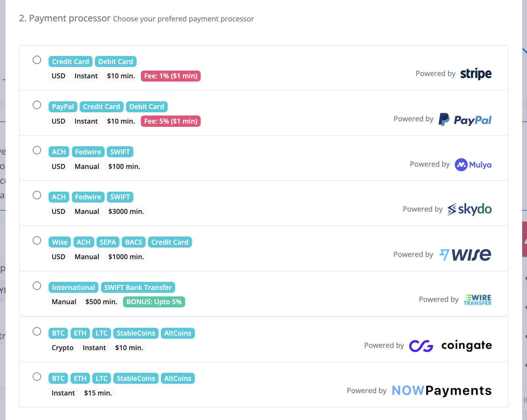Screen dimensions: 527x420
Task: Choose the Skydo $3000 min. radio option
Action: click(37, 195)
